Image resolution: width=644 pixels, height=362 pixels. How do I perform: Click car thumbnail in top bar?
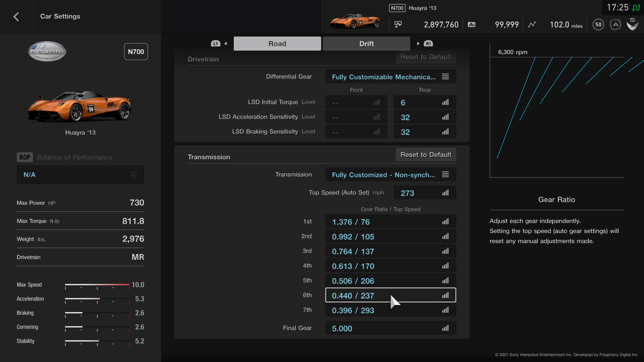point(354,22)
